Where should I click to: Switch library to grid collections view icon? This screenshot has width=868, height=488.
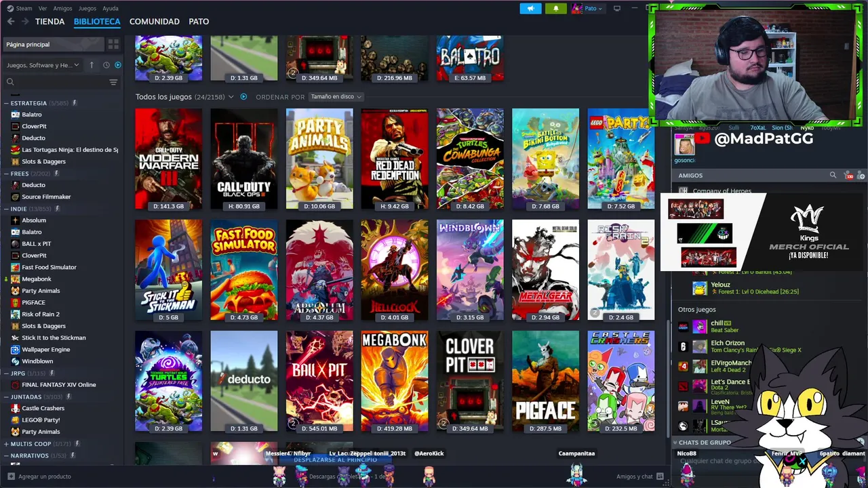[x=113, y=44]
